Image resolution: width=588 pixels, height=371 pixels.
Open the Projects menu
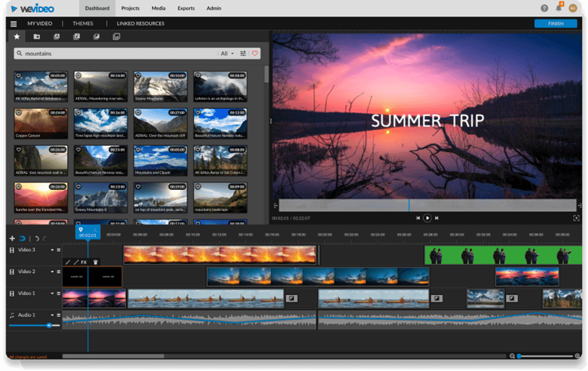point(130,9)
